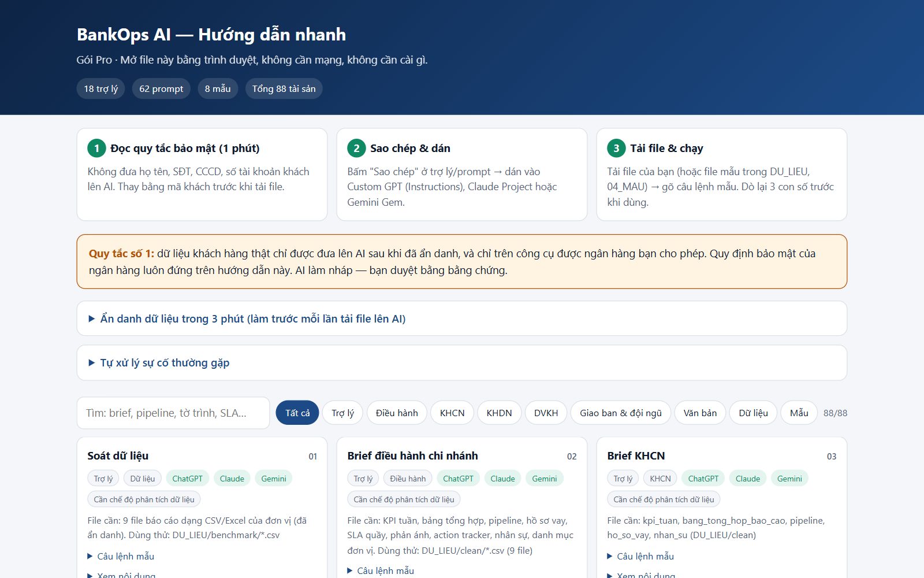Screen dimensions: 924x578
Task: Filter by KHDN category
Action: pos(499,413)
